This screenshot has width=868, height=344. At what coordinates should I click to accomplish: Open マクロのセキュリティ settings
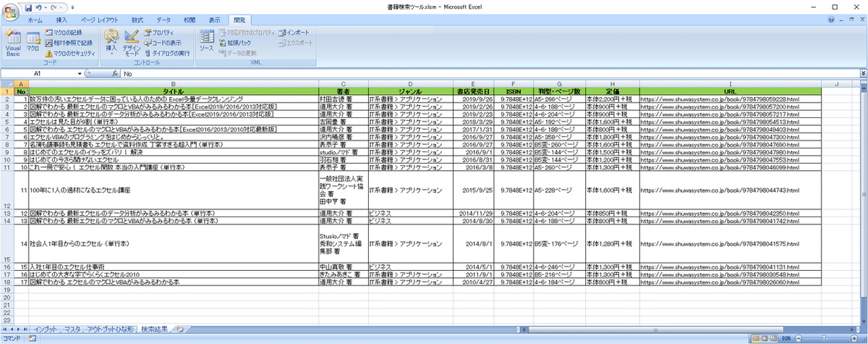coord(69,53)
